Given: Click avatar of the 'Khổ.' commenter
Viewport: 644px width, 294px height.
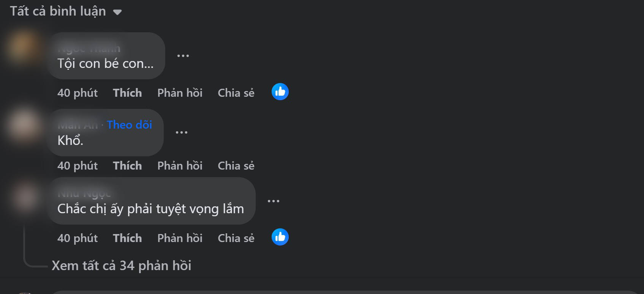Looking at the screenshot, I should pos(24,124).
